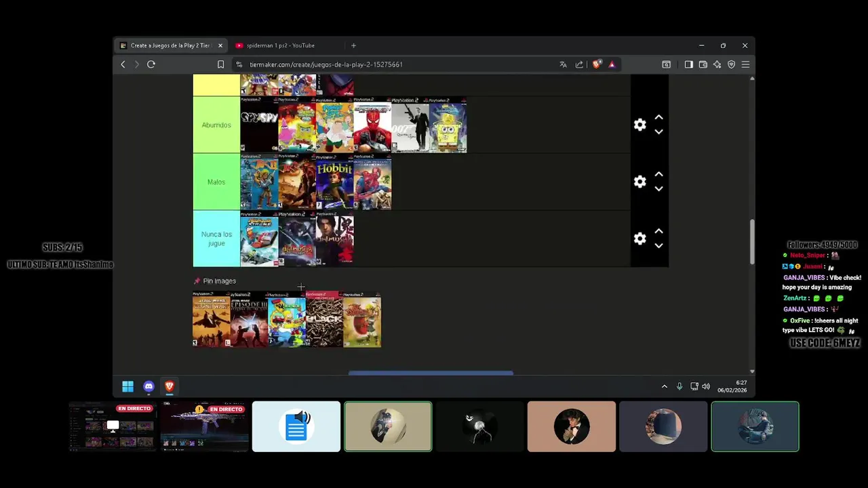
Task: Open second EN DIRECTO stream showing weapon
Action: (x=205, y=426)
